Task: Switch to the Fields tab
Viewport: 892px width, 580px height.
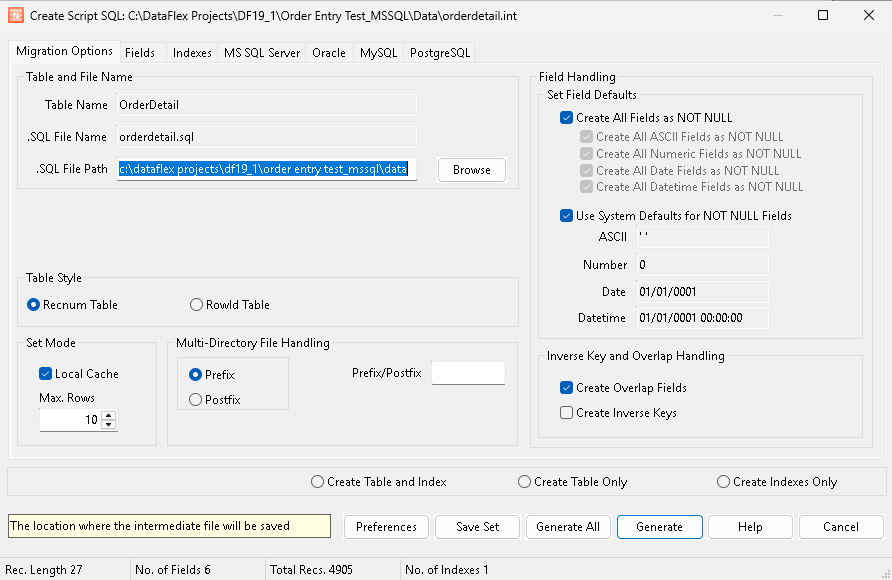Action: 140,53
